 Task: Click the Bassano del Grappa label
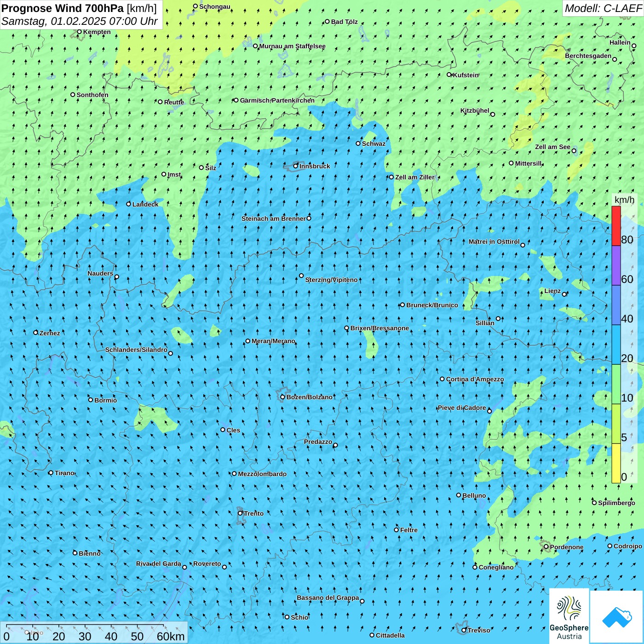[328, 598]
